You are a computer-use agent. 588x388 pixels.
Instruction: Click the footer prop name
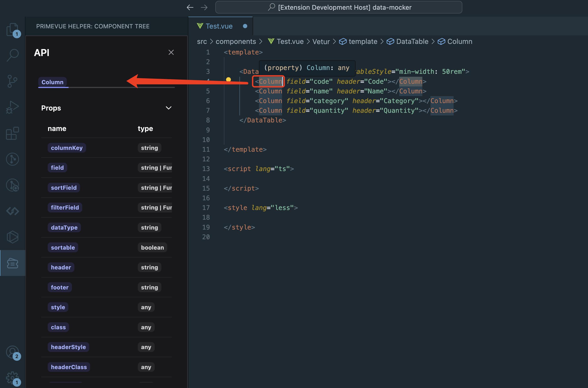60,287
